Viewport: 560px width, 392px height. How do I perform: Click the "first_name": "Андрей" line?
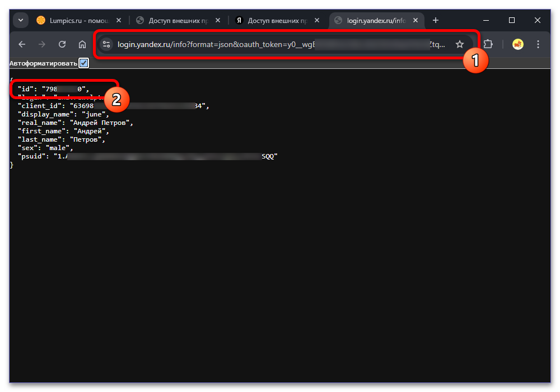64,131
